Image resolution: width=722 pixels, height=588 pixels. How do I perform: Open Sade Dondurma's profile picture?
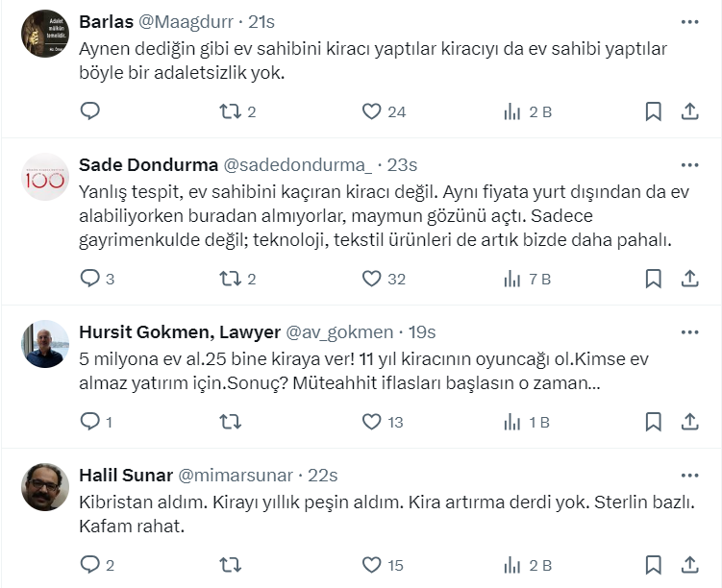45,177
